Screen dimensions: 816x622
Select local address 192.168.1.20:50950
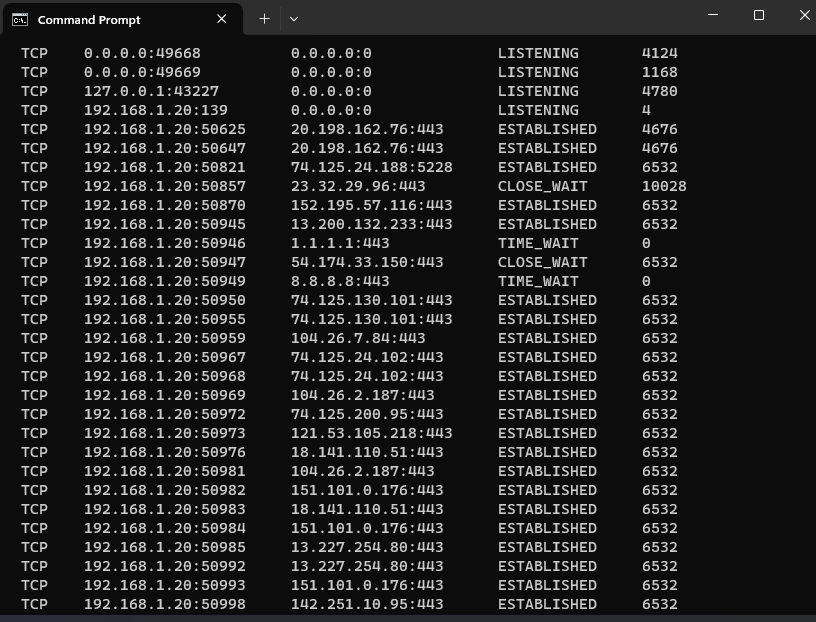[164, 300]
